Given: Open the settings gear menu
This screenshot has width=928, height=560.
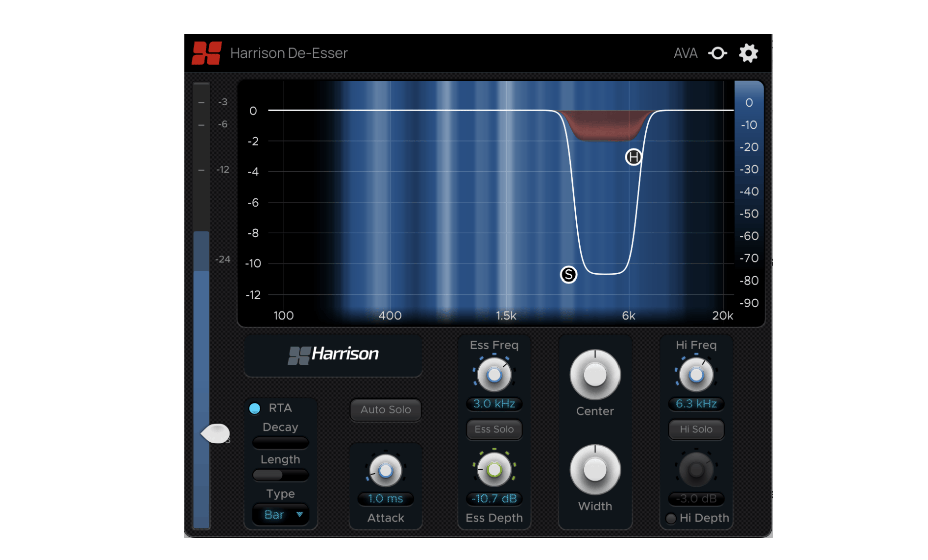Looking at the screenshot, I should click(748, 53).
